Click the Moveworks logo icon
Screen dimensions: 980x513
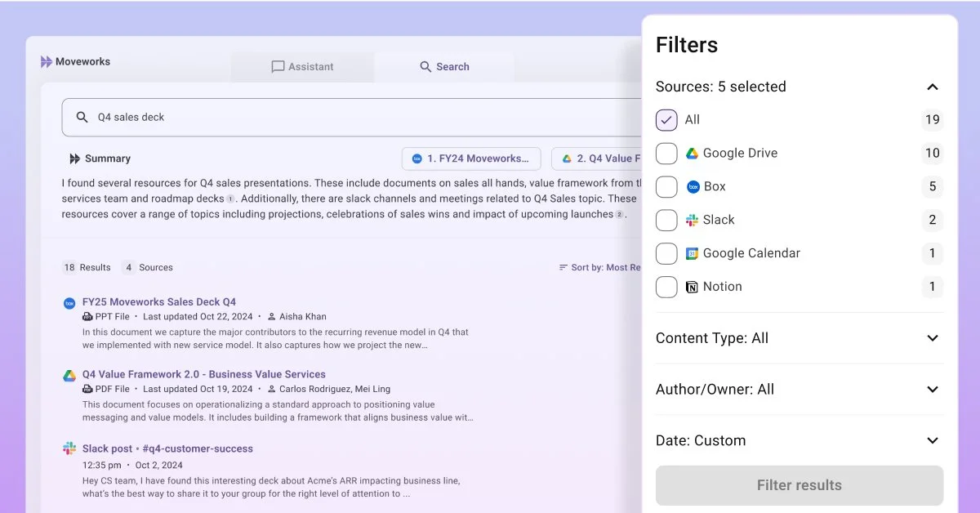point(47,62)
